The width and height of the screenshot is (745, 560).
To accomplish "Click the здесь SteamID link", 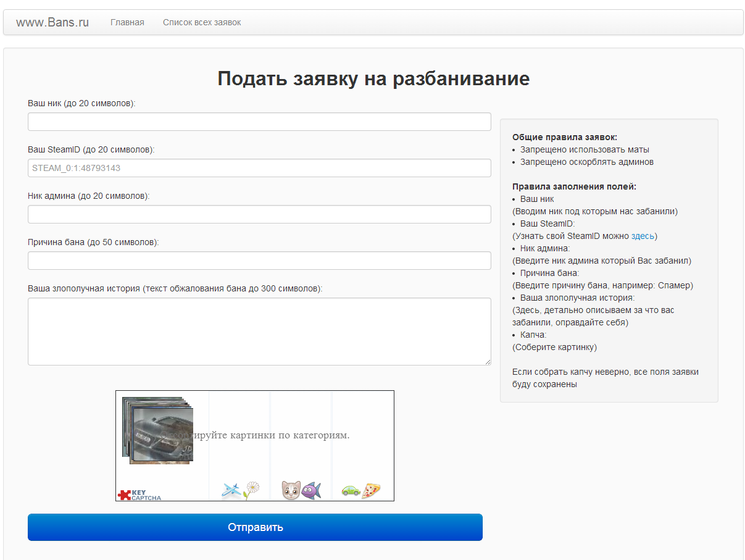I will coord(643,236).
